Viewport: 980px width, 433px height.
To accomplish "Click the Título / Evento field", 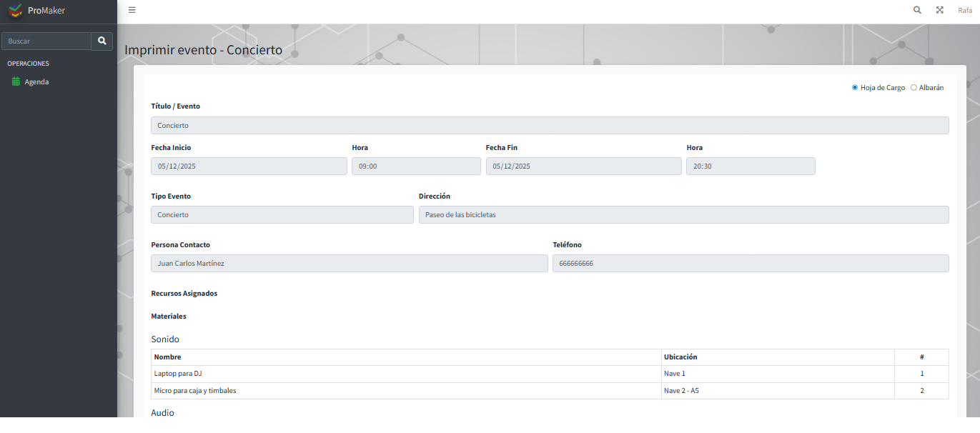I will tap(549, 126).
